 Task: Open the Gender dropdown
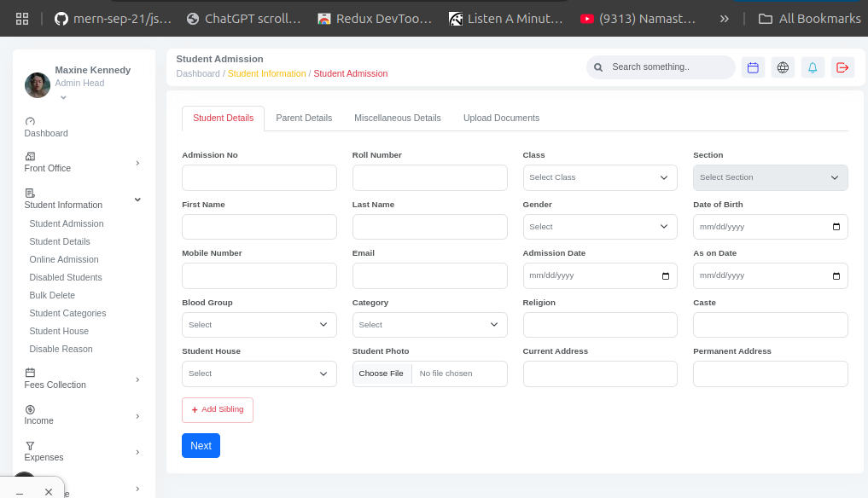(599, 227)
